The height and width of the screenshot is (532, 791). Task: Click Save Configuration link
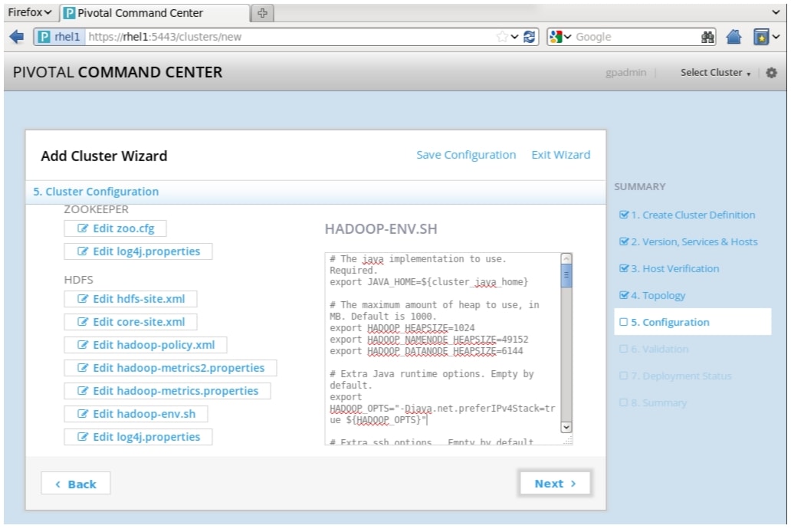465,155
